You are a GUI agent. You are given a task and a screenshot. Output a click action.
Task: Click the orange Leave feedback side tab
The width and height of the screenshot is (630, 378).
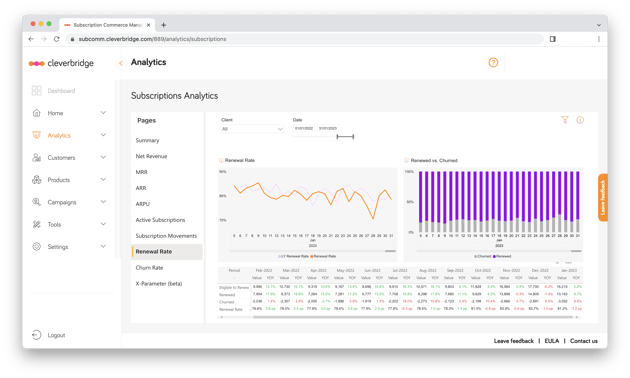603,197
